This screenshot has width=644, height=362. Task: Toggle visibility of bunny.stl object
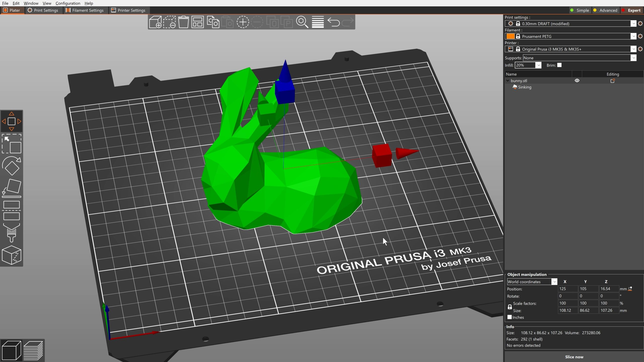[x=577, y=80]
